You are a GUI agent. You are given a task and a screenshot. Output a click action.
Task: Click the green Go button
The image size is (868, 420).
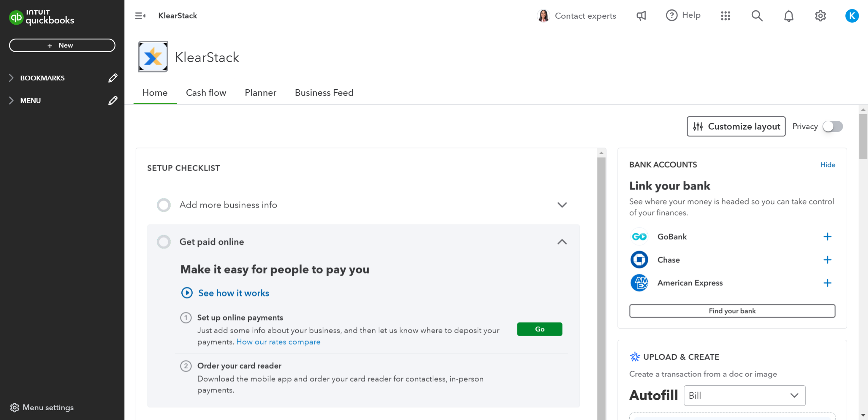(x=539, y=329)
